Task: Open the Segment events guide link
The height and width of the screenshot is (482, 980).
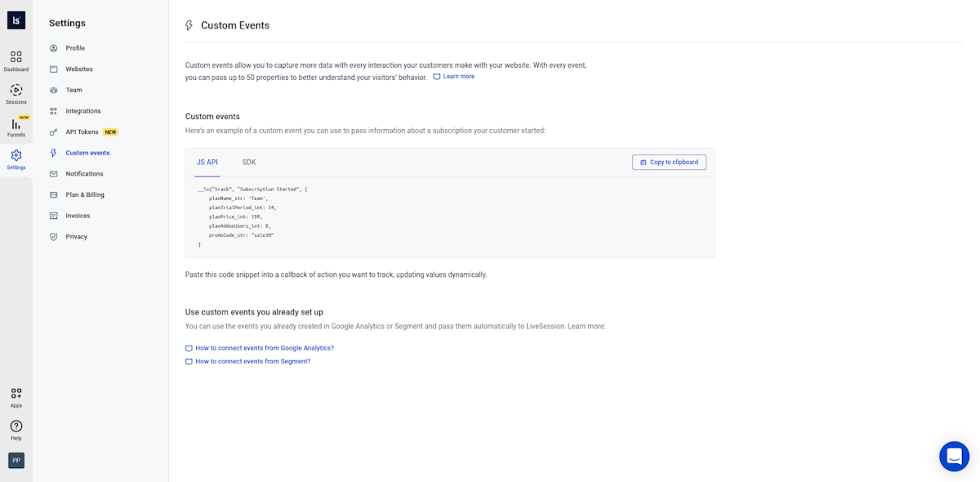Action: pos(252,361)
